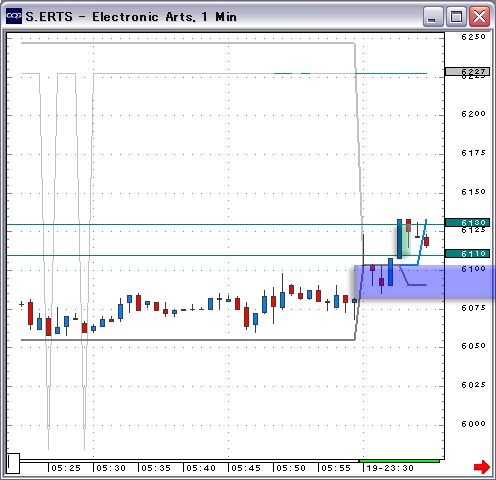The image size is (496, 480).
Task: Click the chart title S.ERTS - Electronic Arts
Action: click(131, 17)
